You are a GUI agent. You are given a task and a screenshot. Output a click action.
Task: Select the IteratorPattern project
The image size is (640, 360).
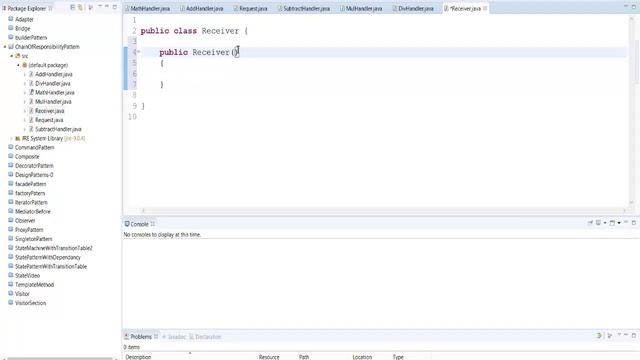click(31, 202)
